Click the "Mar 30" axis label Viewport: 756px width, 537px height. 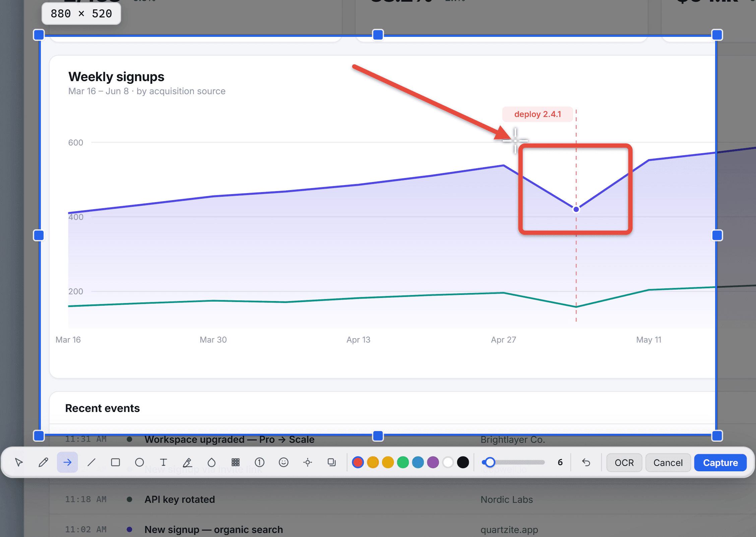[x=213, y=340]
